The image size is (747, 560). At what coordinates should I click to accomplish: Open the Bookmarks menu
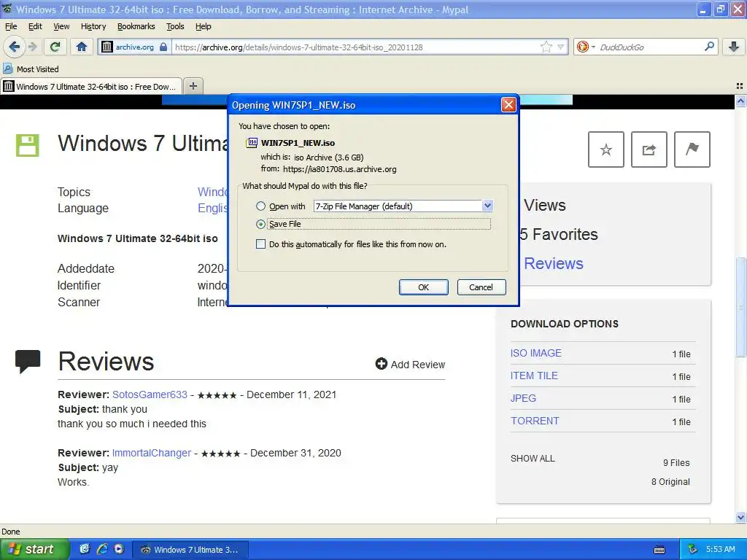coord(136,26)
